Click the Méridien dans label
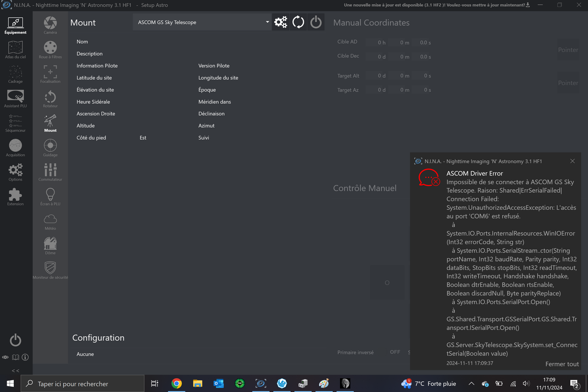 (214, 102)
